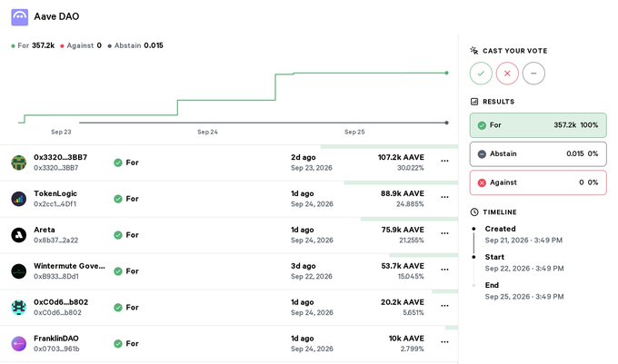Click green check icon in For result
618x364 pixels.
pos(482,125)
